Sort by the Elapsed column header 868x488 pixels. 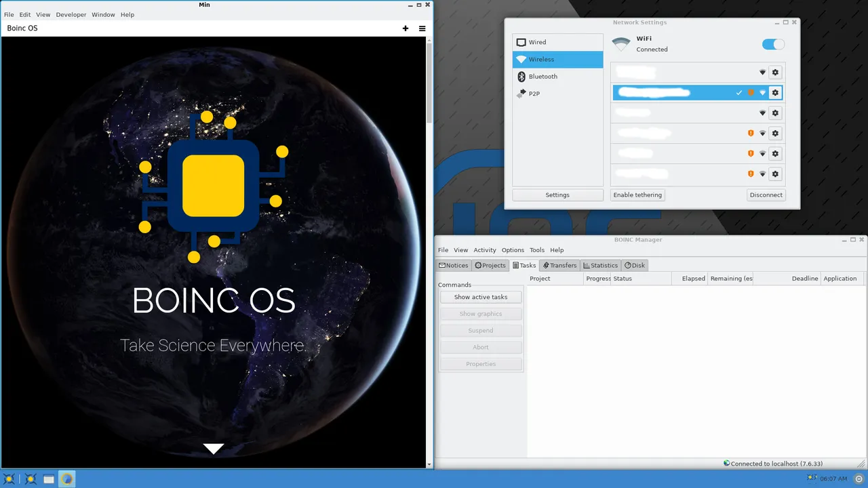690,279
